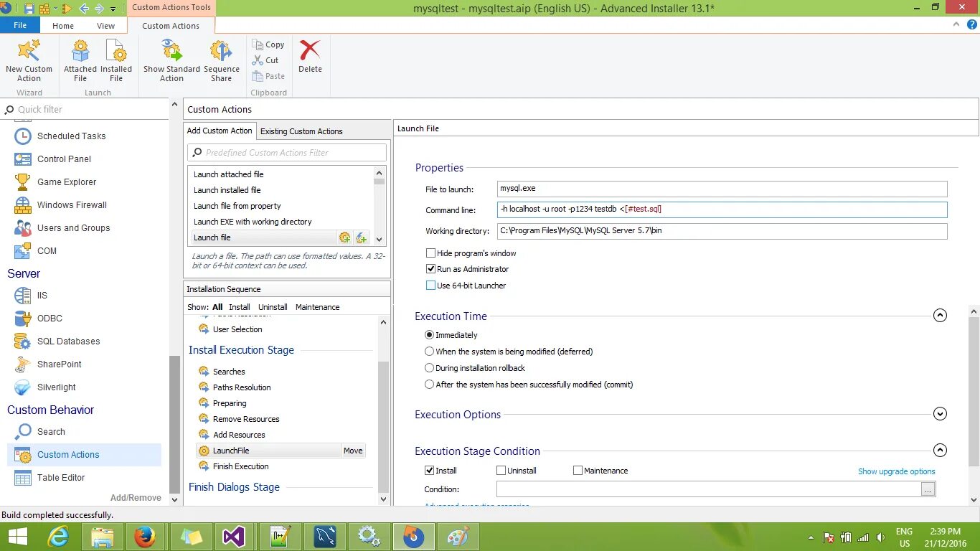The width and height of the screenshot is (980, 551).
Task: Select the Add Custom Action tab
Action: (x=220, y=131)
